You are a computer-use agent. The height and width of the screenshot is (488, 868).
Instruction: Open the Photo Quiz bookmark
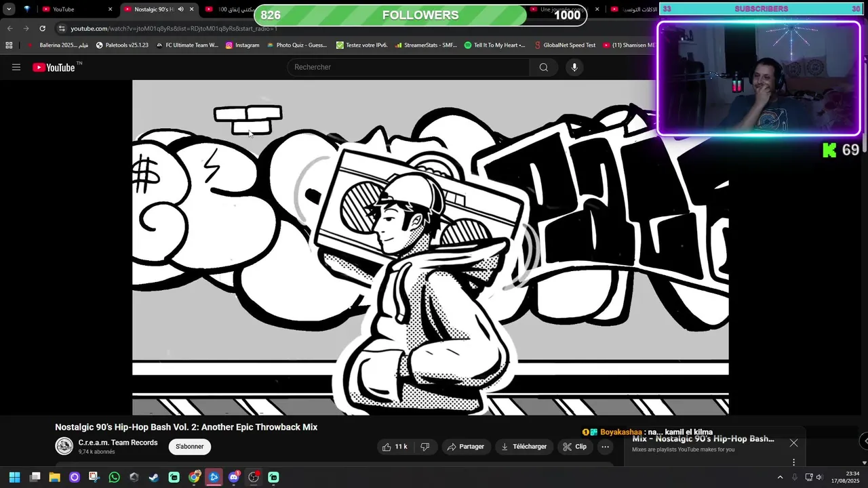point(297,45)
